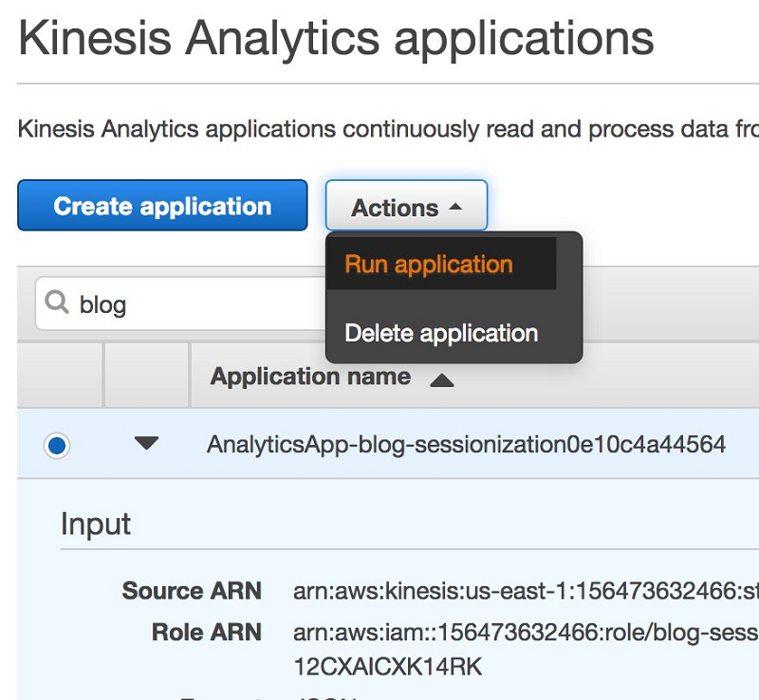The width and height of the screenshot is (759, 700).
Task: Choose Run application from the Actions menu
Action: 441,264
